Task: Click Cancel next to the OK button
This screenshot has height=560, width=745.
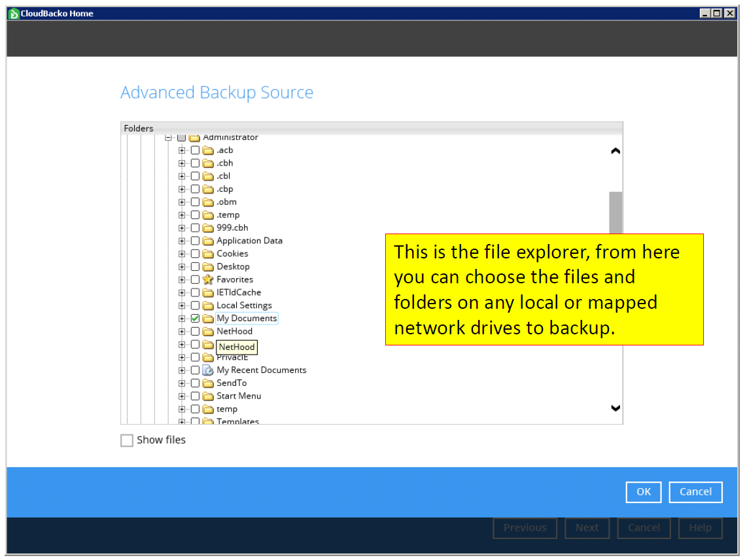Action: pyautogui.click(x=695, y=492)
